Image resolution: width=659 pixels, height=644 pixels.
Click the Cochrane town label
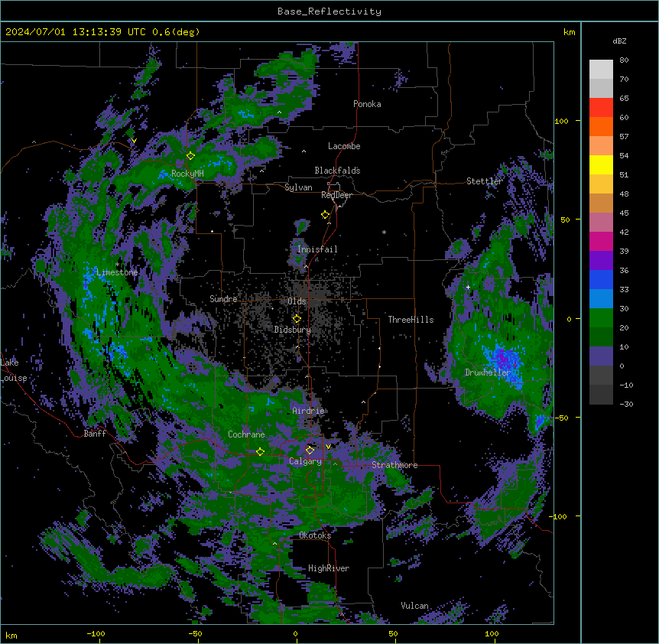(x=246, y=434)
